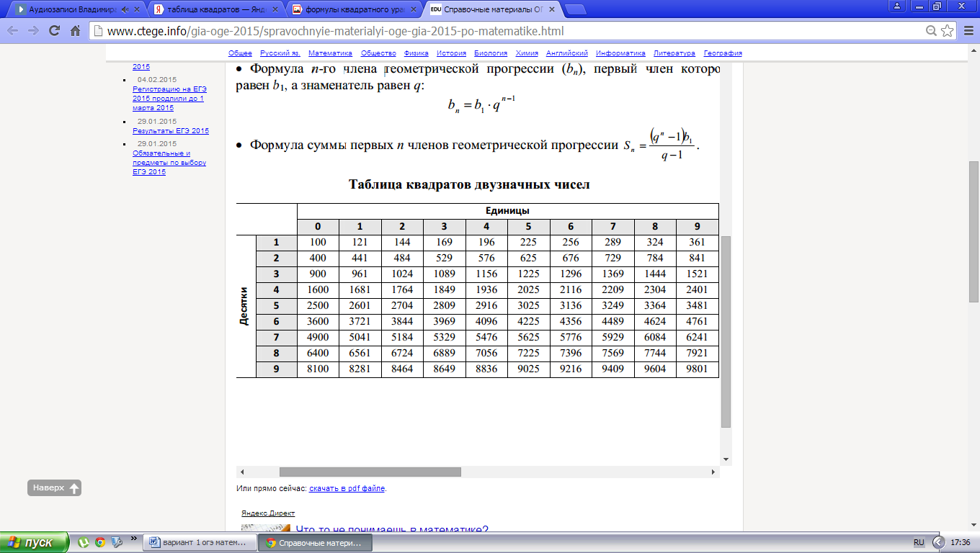Image resolution: width=980 pixels, height=553 pixels.
Task: Click the horizontal scrollbar right arrow
Action: coord(714,472)
